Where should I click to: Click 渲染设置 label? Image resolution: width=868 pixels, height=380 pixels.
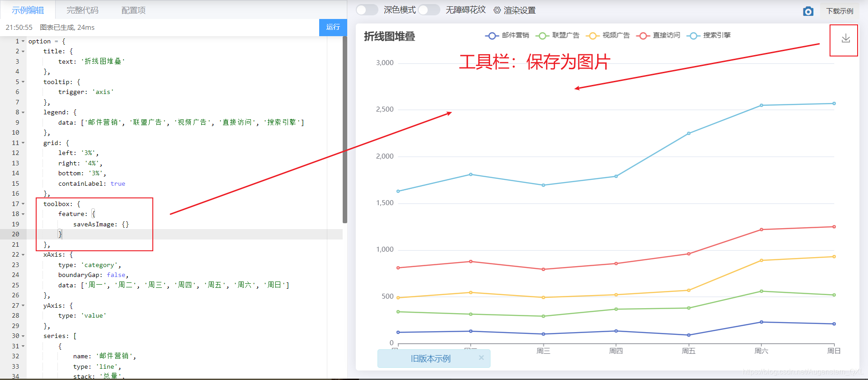coord(519,10)
